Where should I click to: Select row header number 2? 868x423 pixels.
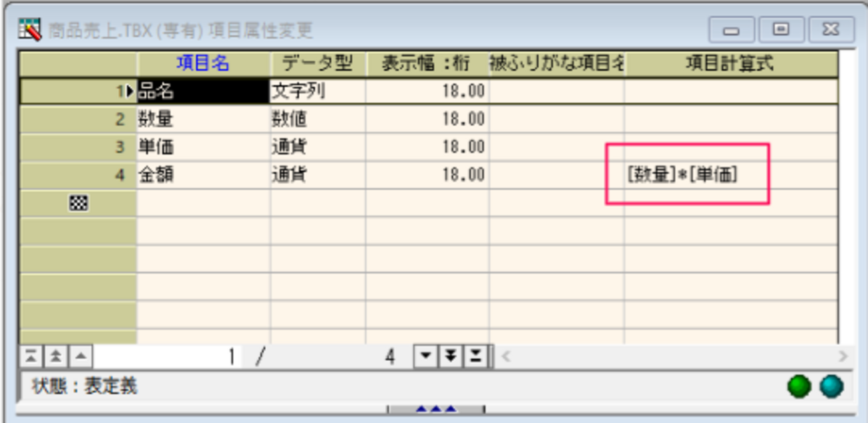click(78, 120)
